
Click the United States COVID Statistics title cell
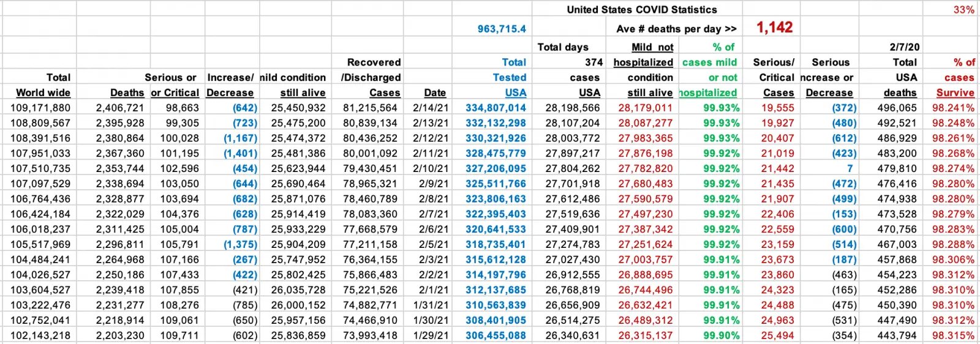(641, 10)
